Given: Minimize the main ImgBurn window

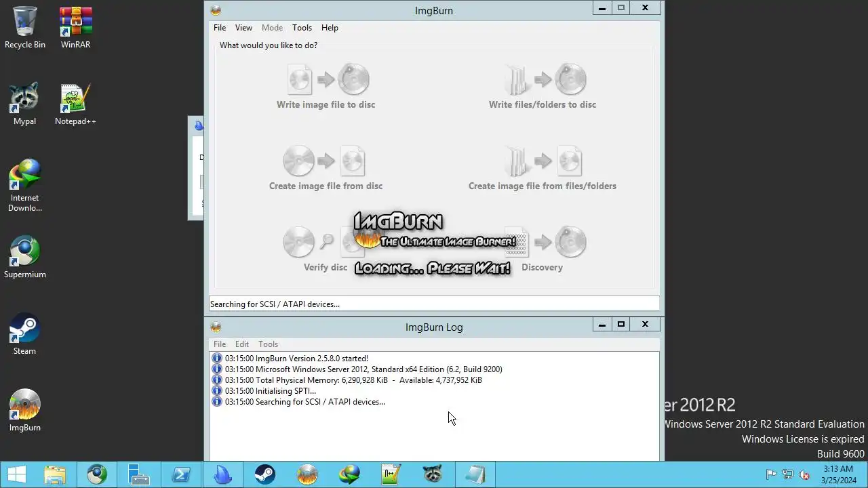Looking at the screenshot, I should coord(601,8).
